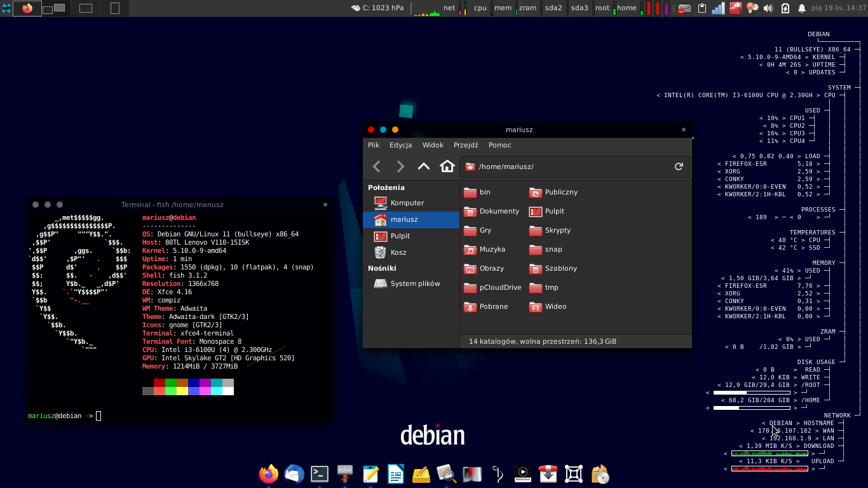Open the image viewer magnifier dock icon

447,473
